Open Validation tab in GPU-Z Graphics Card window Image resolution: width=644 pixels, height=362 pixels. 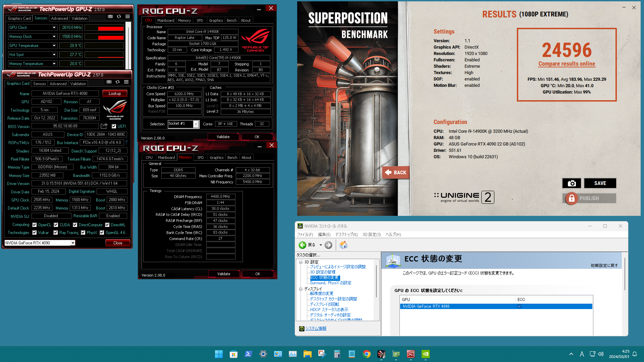click(78, 84)
